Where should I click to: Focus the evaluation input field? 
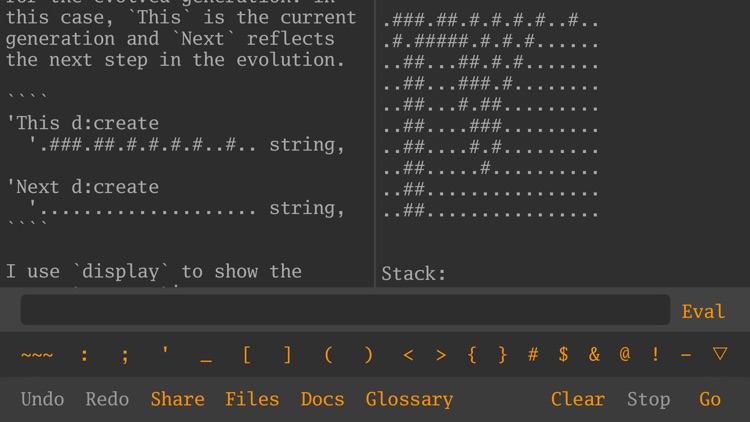(345, 310)
